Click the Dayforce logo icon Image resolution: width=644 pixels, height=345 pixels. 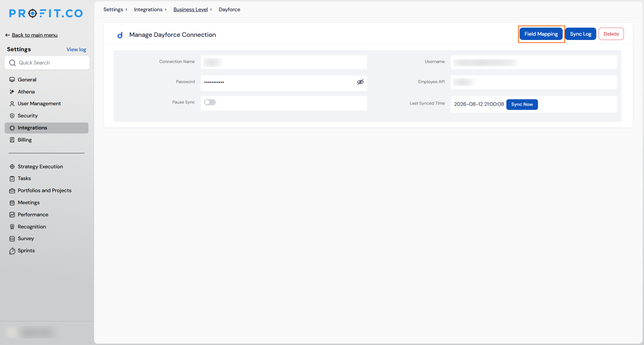coord(120,35)
